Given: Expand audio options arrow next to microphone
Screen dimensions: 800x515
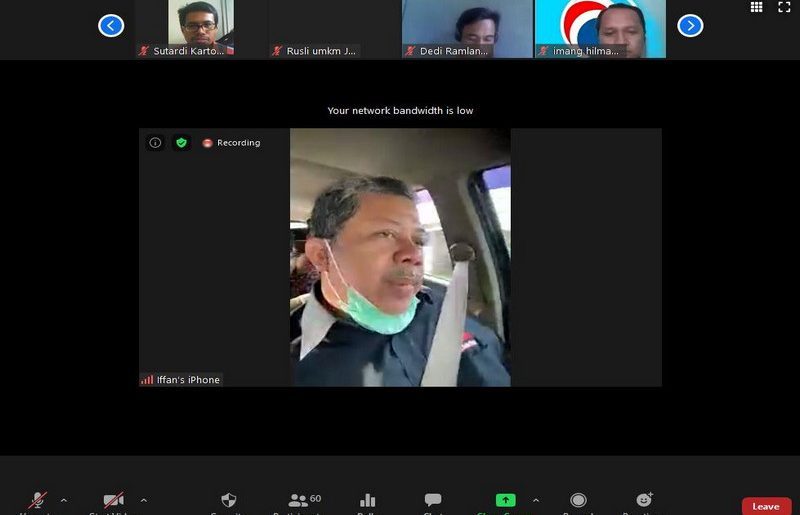Looking at the screenshot, I should coord(64,500).
